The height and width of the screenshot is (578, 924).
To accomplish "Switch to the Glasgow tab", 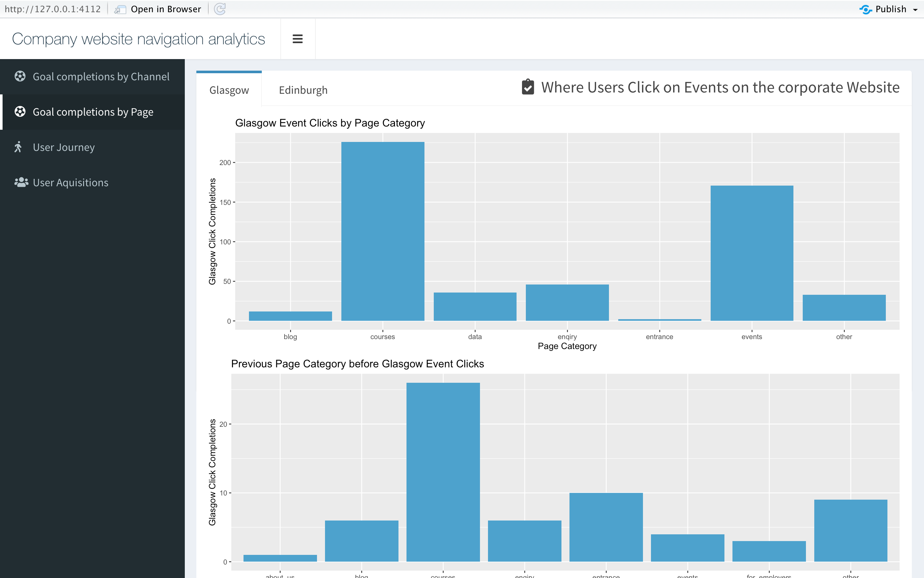I will [x=229, y=90].
